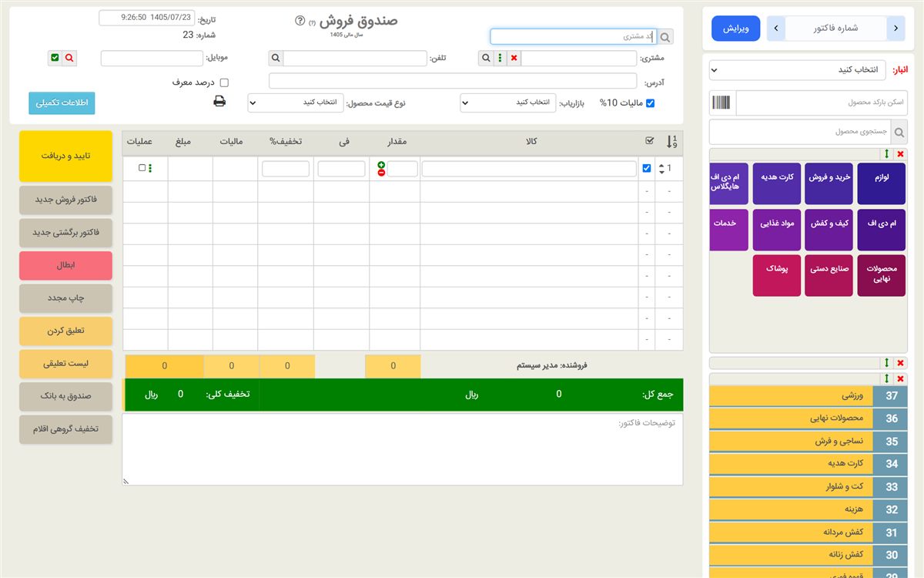This screenshot has width=924, height=578.
Task: Open the بازاریاب dropdown
Action: 508,102
